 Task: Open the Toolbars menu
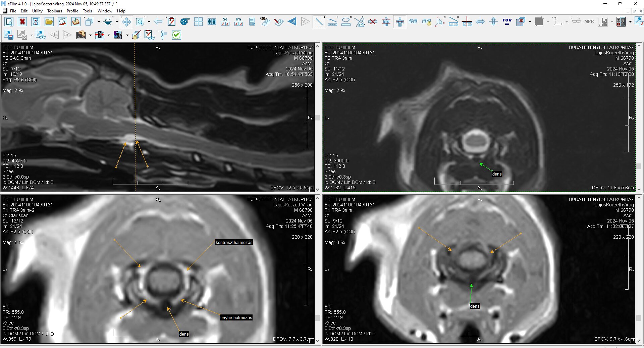coord(55,11)
